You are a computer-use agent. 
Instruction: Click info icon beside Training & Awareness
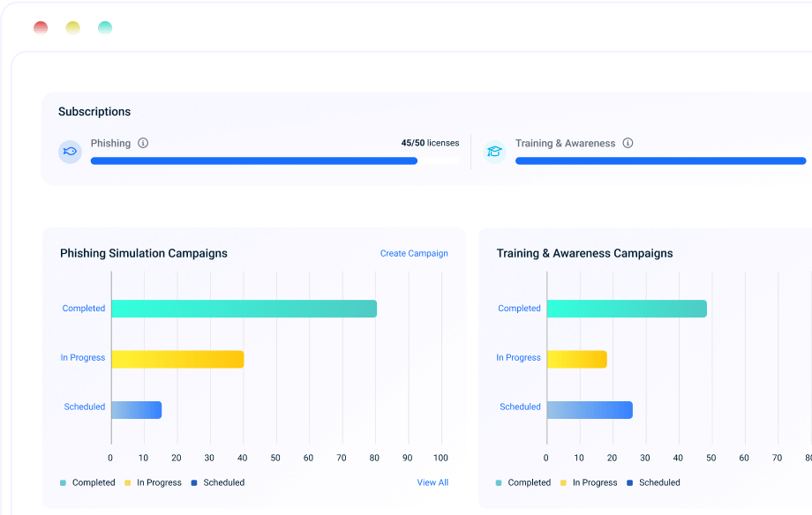tap(628, 143)
